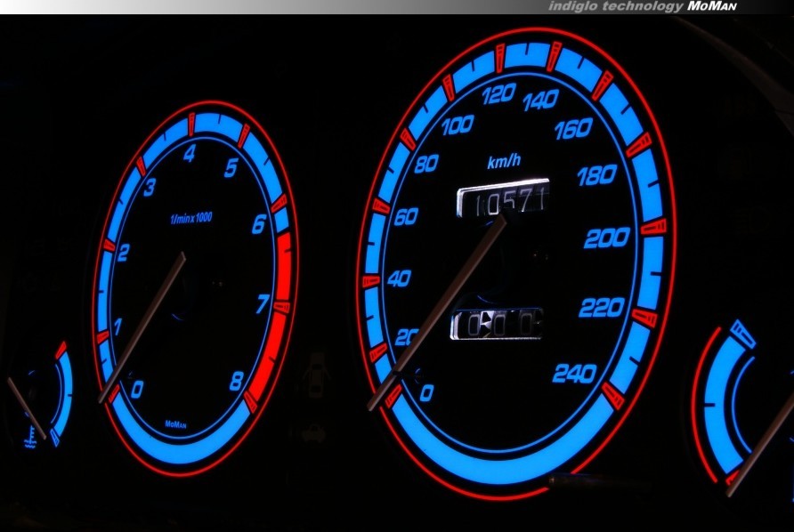The width and height of the screenshot is (794, 532).
Task: Click the km/h unit label
Action: [504, 162]
